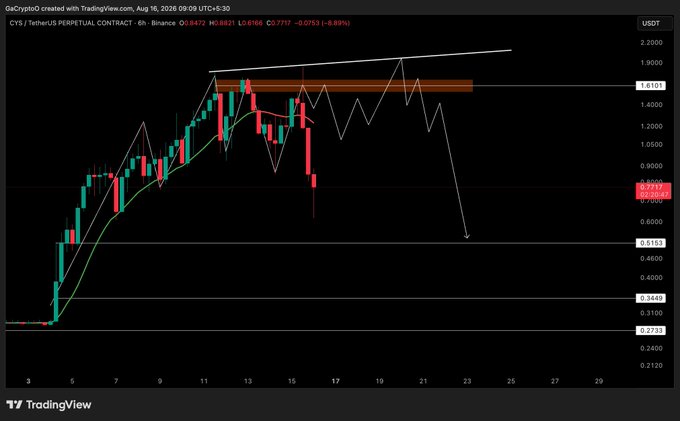Click the 0.2120 price axis label
The height and width of the screenshot is (421, 680).
(651, 366)
